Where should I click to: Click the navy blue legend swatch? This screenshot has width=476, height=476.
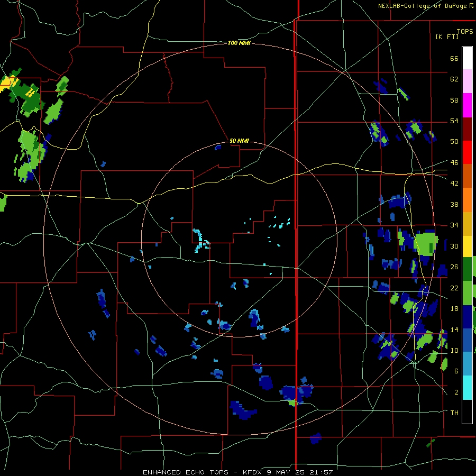coord(467,317)
